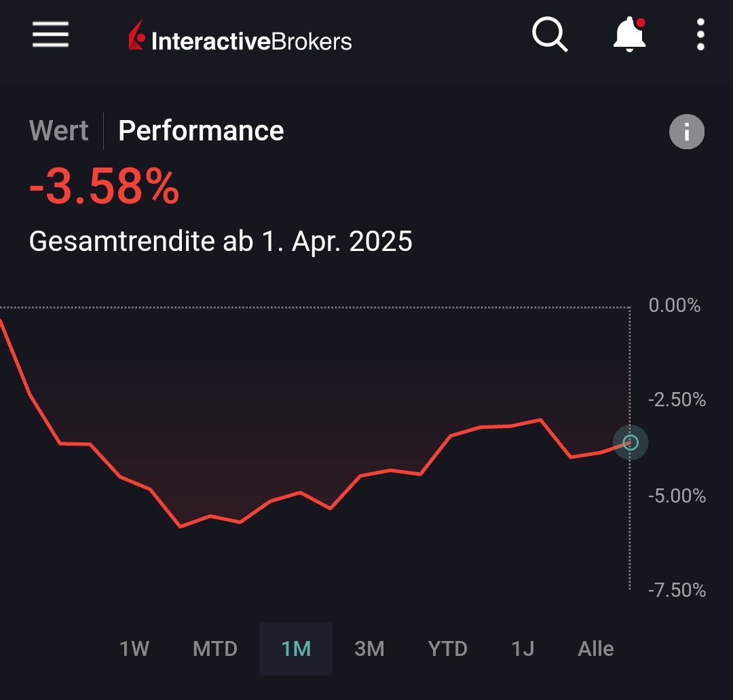Select the 1W time range
Image resolution: width=733 pixels, height=700 pixels.
tap(134, 649)
